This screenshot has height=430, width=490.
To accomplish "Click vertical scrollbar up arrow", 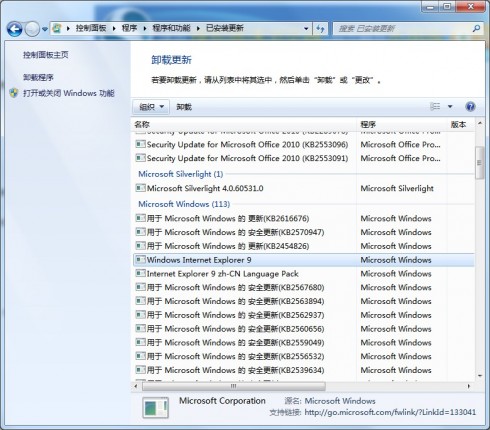I will [480, 123].
